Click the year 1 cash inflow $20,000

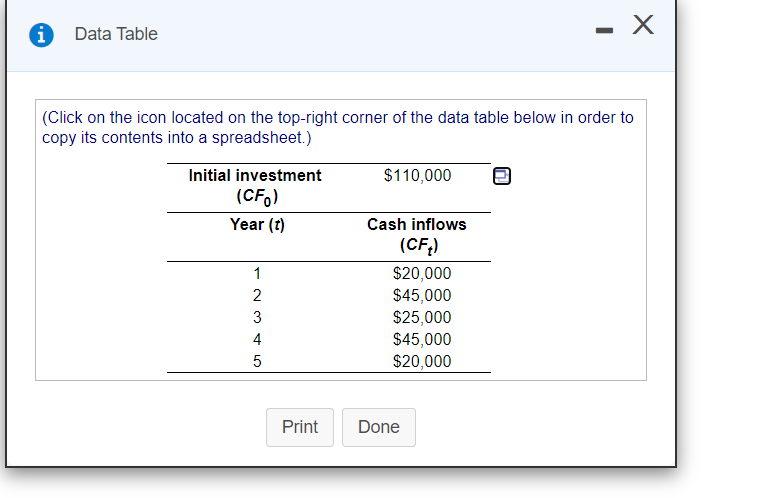[423, 274]
